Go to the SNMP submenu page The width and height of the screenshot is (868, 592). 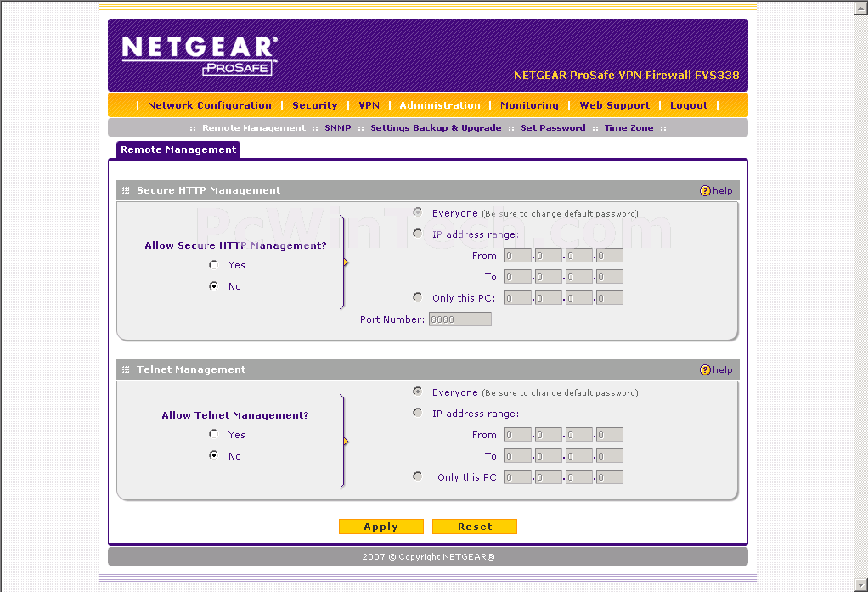[x=338, y=128]
